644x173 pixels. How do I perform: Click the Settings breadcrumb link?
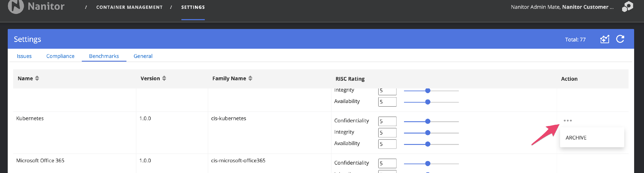pyautogui.click(x=193, y=7)
